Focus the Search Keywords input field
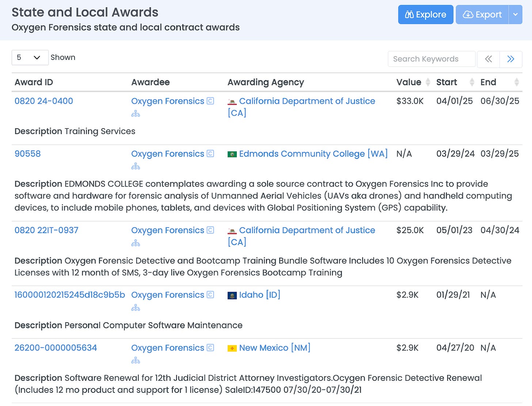This screenshot has height=406, width=532. click(x=432, y=59)
